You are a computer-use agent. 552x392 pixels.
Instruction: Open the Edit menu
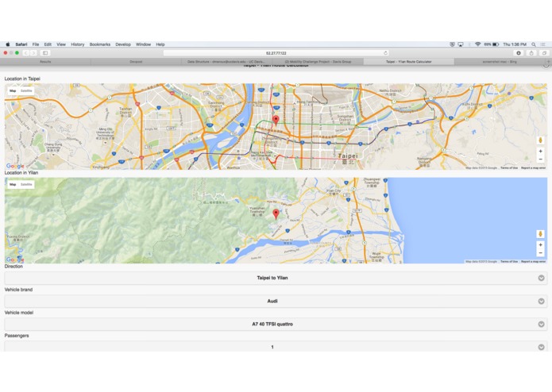tap(48, 44)
